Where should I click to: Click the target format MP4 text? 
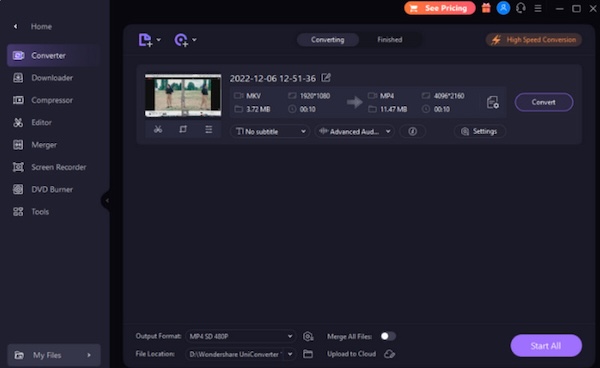click(x=387, y=96)
